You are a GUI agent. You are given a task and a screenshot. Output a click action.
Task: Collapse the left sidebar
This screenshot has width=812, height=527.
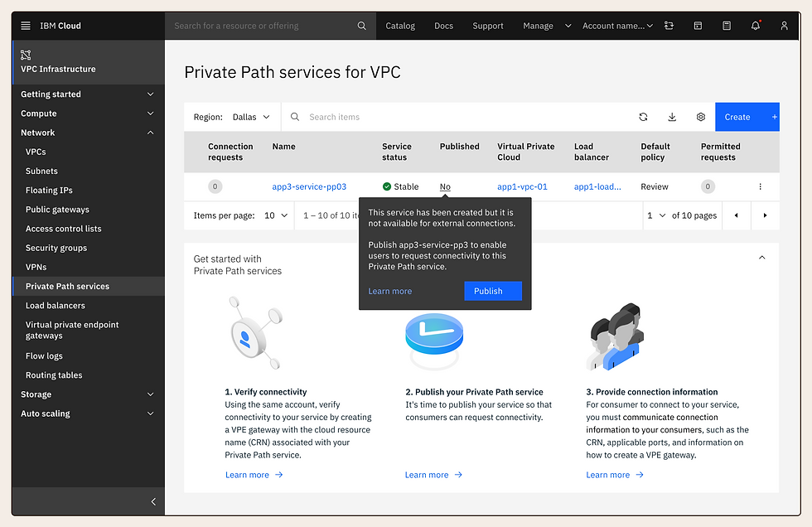pyautogui.click(x=153, y=501)
